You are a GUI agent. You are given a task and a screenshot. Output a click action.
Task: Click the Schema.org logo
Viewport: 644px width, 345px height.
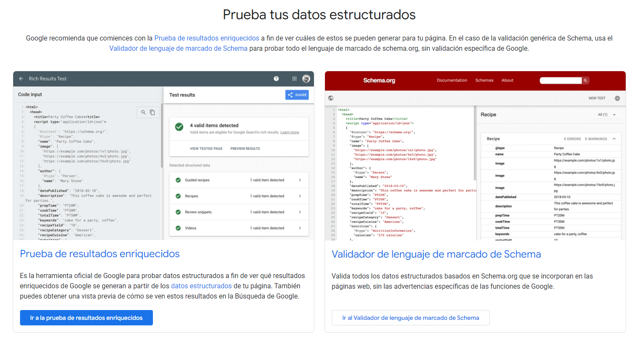379,80
